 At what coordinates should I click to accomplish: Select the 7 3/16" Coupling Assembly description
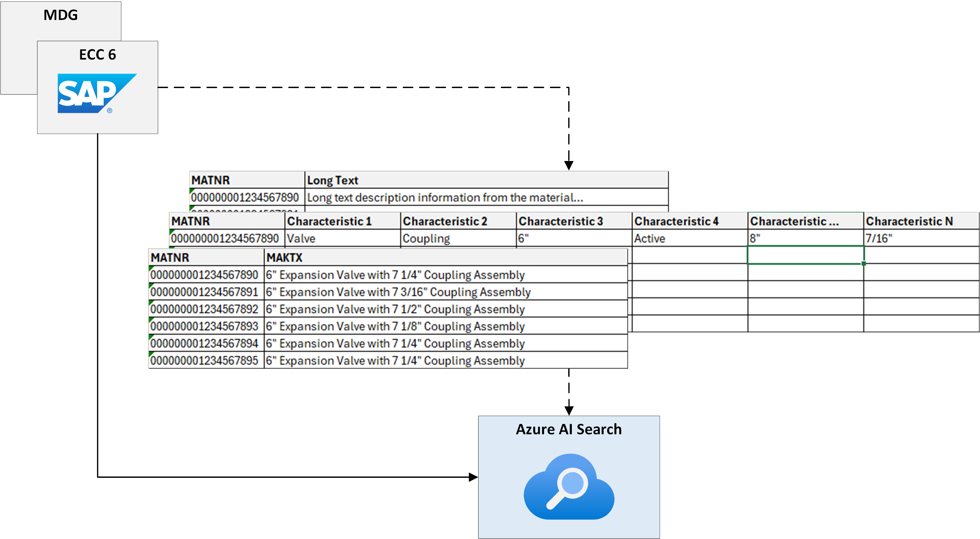pyautogui.click(x=398, y=292)
